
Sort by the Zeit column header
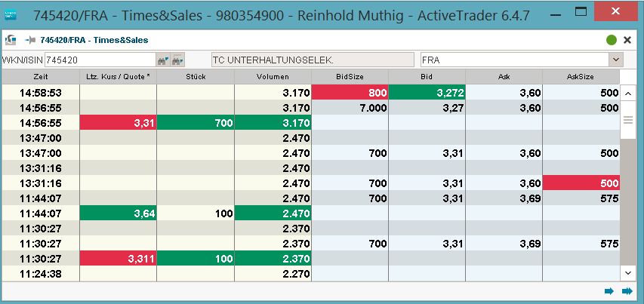[41, 76]
